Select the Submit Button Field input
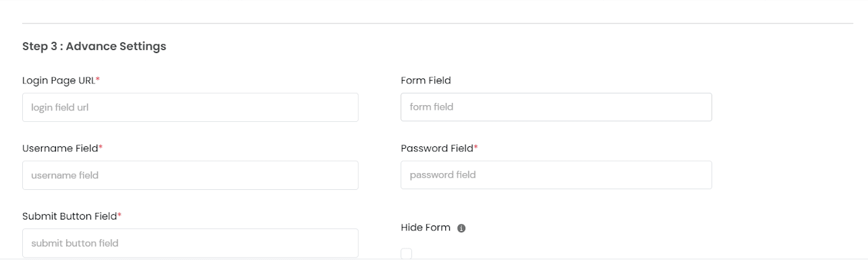The image size is (868, 262). (x=190, y=243)
